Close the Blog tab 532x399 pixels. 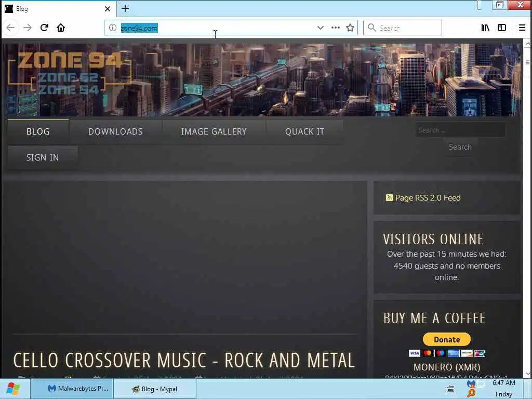coord(107,9)
